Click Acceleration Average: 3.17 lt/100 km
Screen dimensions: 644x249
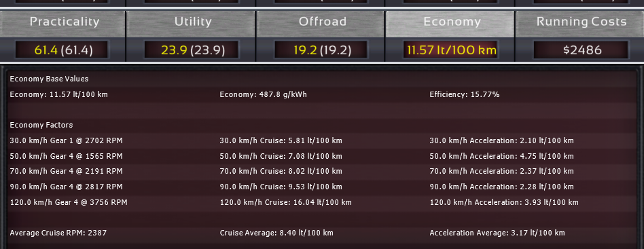pyautogui.click(x=497, y=233)
